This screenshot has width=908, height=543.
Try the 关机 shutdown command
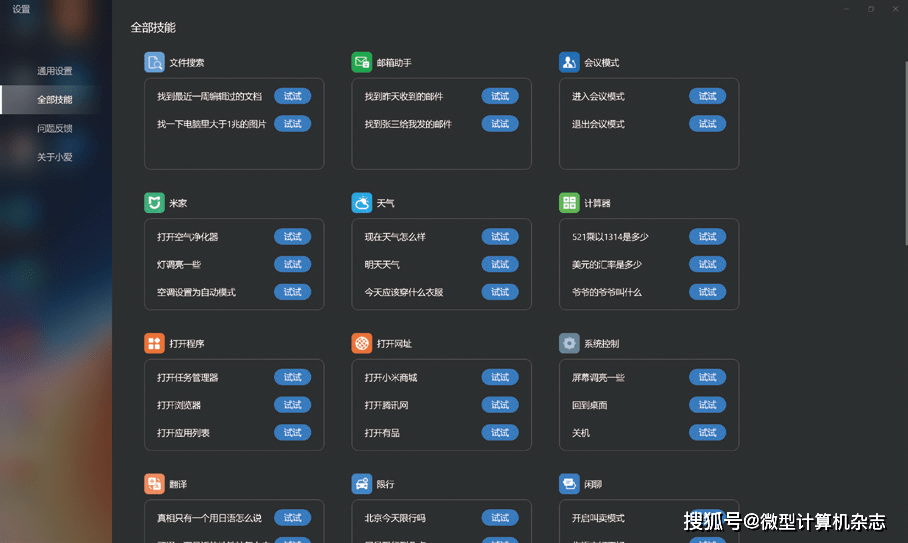707,433
